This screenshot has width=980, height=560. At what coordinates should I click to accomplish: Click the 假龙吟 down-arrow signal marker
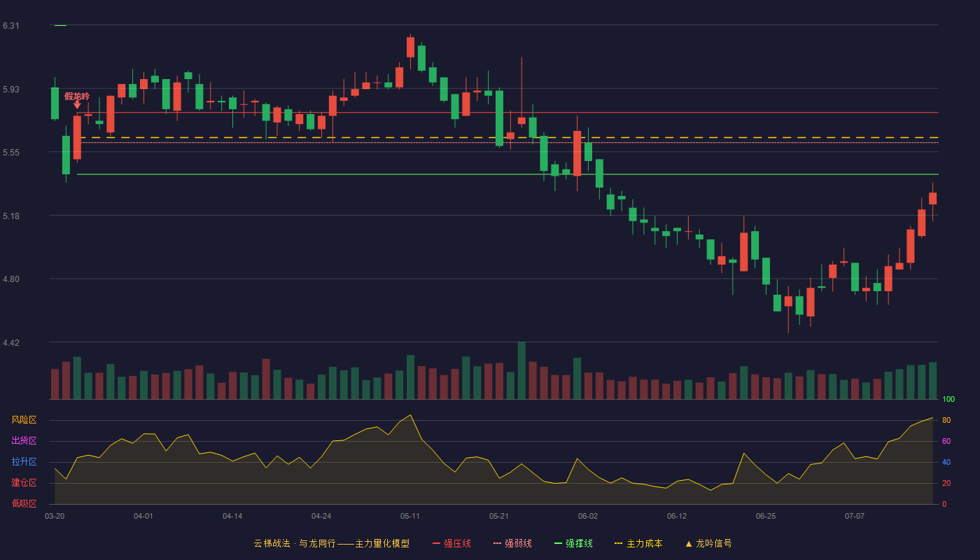(x=77, y=105)
